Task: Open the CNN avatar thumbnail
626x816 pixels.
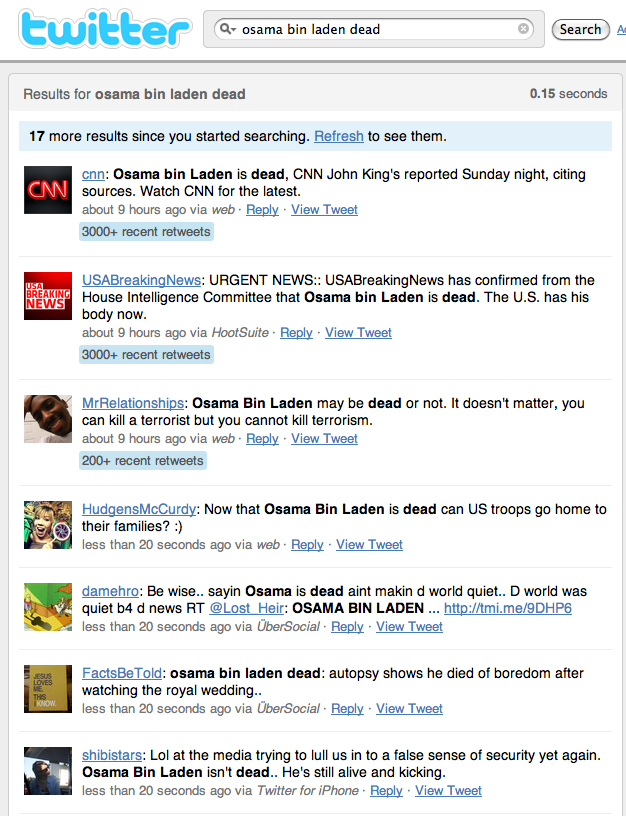Action: coord(48,190)
